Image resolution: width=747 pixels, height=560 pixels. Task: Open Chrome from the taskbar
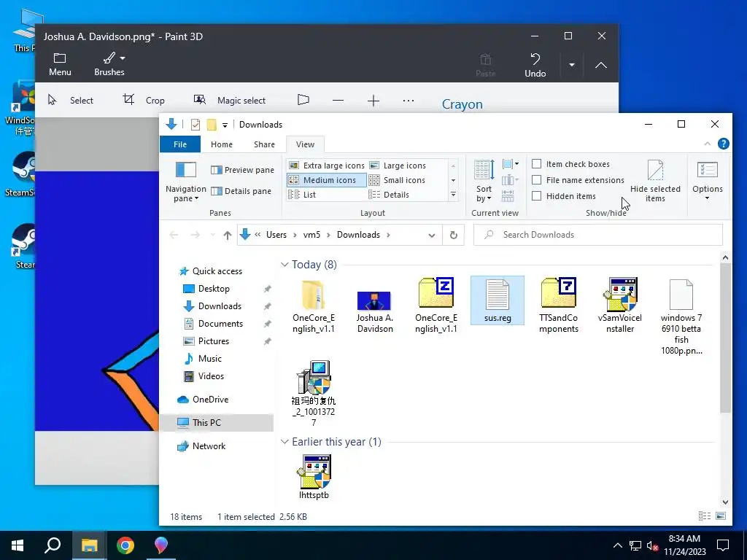(125, 545)
